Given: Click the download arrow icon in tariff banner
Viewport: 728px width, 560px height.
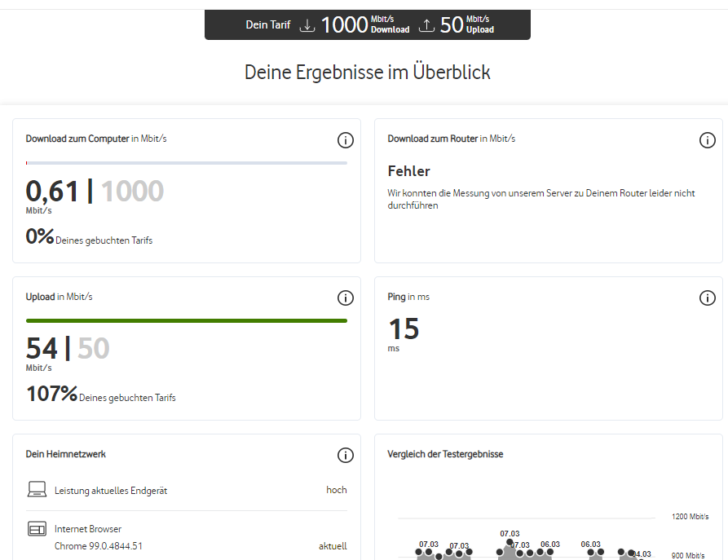Looking at the screenshot, I should pyautogui.click(x=307, y=25).
